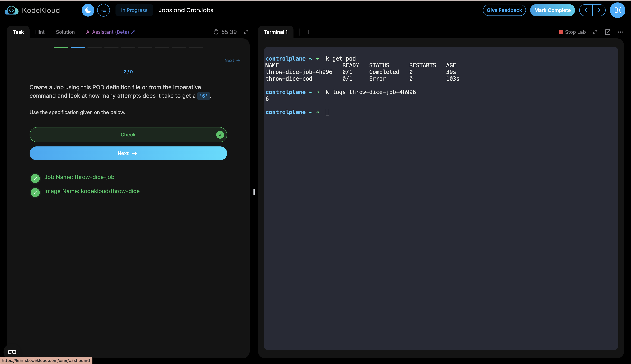Switch to the Hint tab
Viewport: 631px width, 364px height.
(x=40, y=32)
